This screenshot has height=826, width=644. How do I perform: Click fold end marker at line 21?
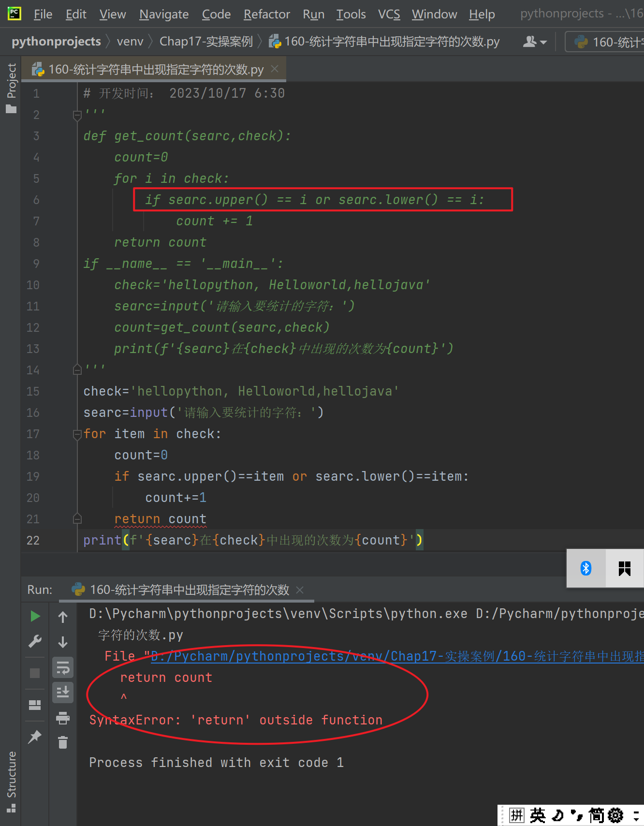[x=77, y=518]
